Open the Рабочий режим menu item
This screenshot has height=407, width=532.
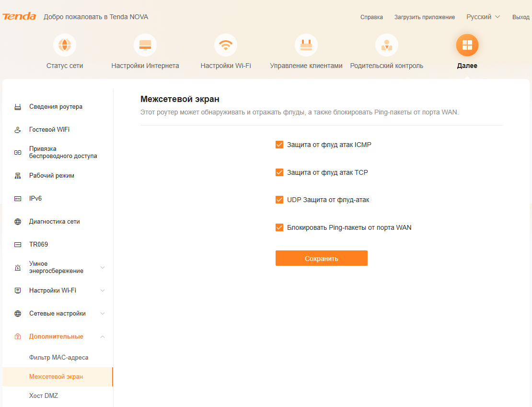52,176
